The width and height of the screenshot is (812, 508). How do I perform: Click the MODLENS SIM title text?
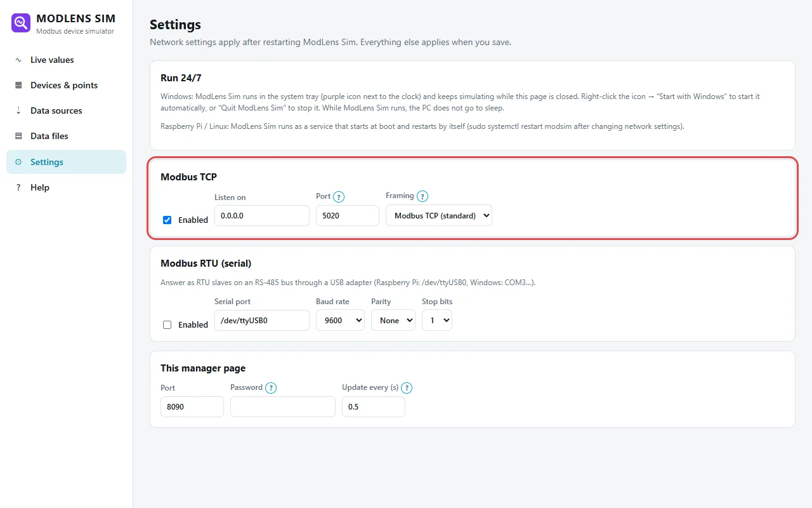click(x=76, y=18)
